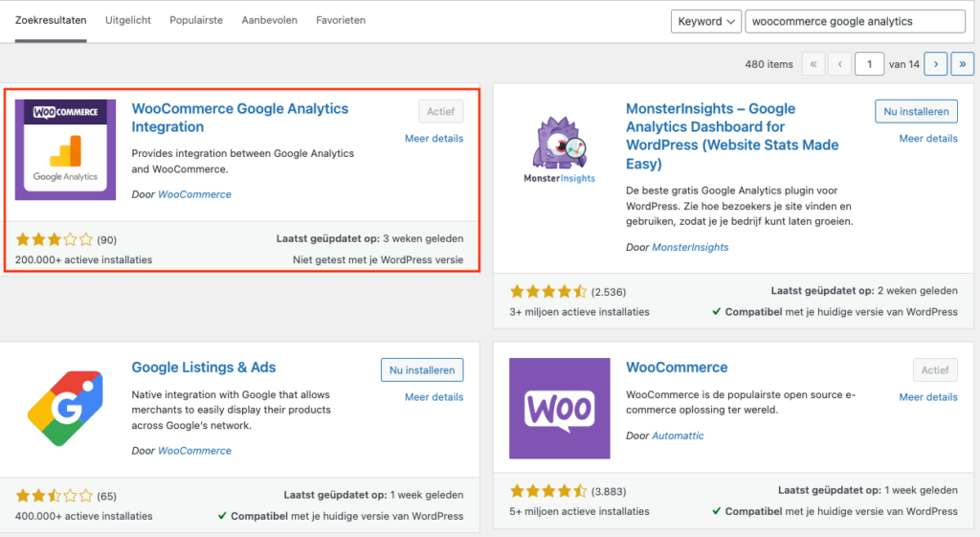Screen dimensions: 980x537
Task: Click star rating with 65 reviews
Action: (x=55, y=497)
